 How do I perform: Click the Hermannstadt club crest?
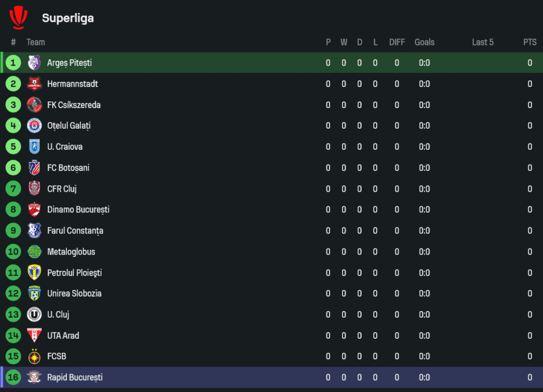[x=34, y=84]
